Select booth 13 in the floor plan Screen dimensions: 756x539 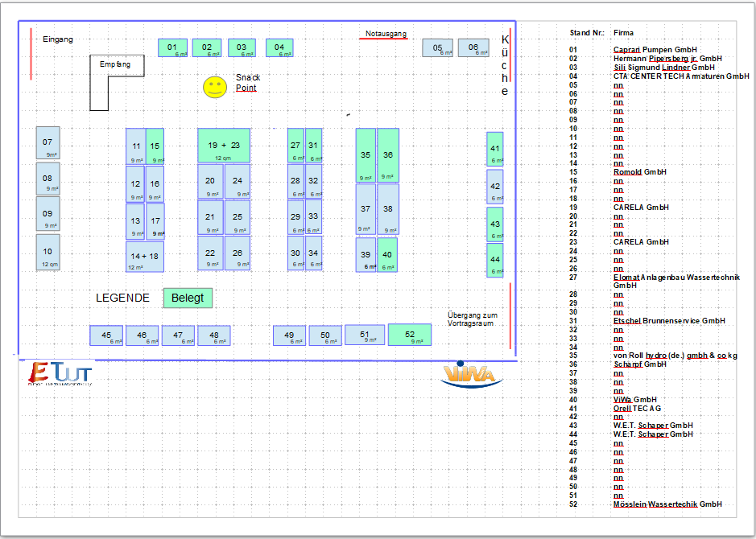(x=135, y=221)
